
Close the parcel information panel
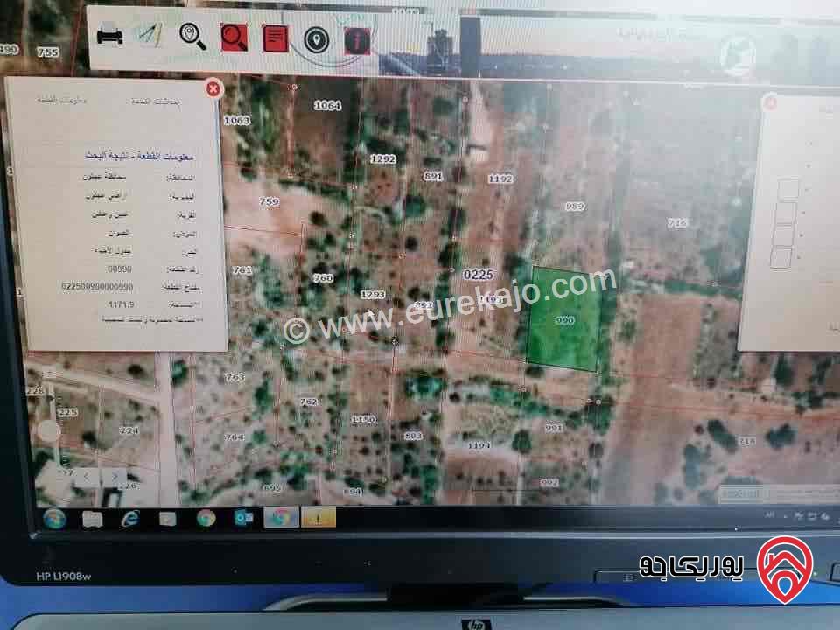pos(213,88)
